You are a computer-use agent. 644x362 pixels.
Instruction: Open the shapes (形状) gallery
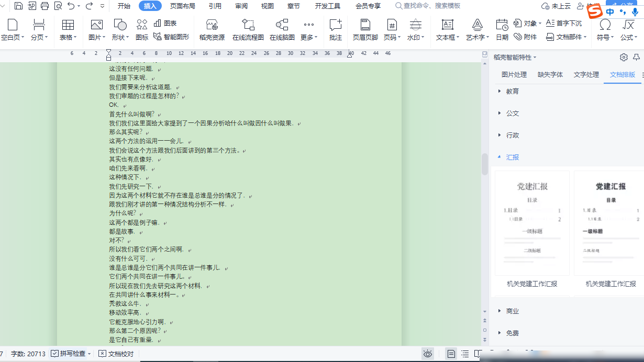[x=120, y=29]
